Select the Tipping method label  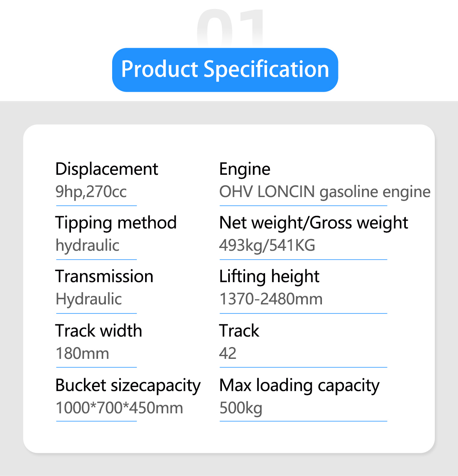(116, 223)
